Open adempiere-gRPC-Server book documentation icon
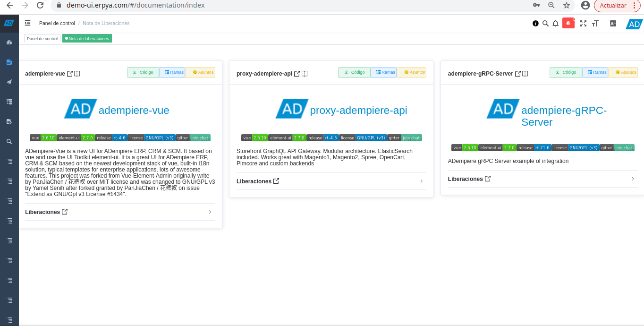644x326 pixels. [525, 74]
